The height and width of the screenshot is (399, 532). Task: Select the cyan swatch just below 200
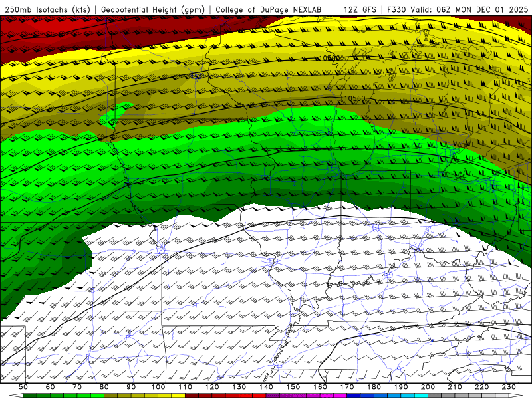421,396
